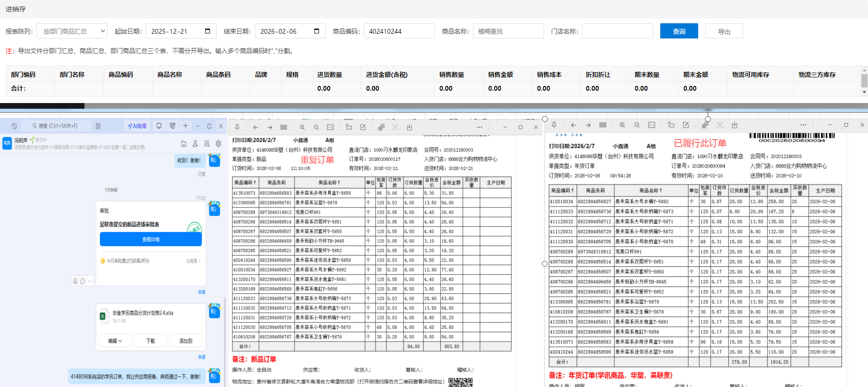Image resolution: width=868 pixels, height=387 pixels.
Task: Click the horizontal scrollbar under the report table
Action: [x=42, y=106]
